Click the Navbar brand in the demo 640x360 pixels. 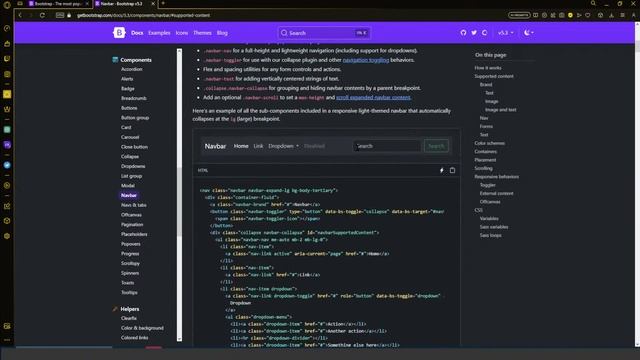click(215, 146)
